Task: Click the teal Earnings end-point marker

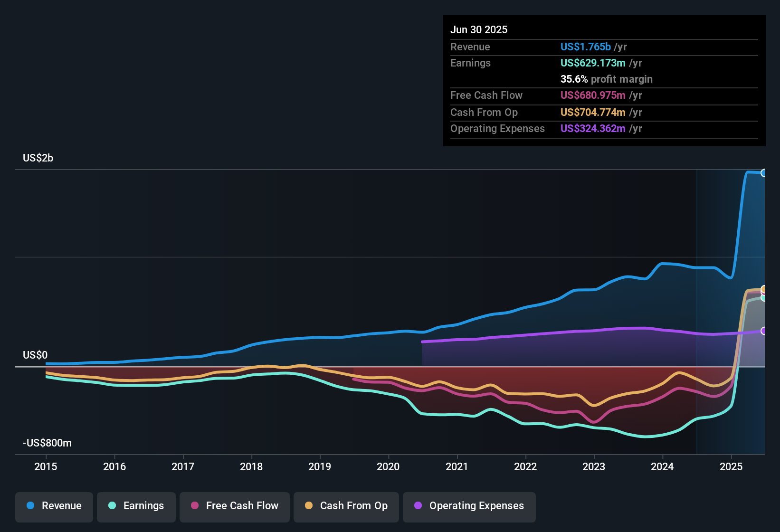Action: tap(763, 298)
